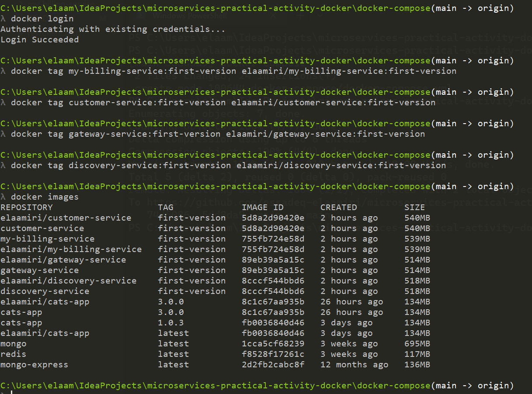Screen dimensions: 532x394
Task: Click the SIZE column header
Action: coord(414,207)
